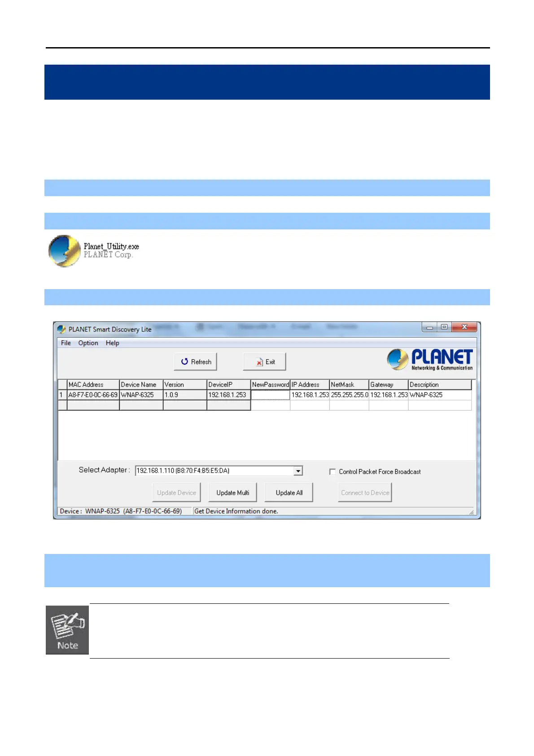Click the status bar Device: WNAP-6325 entry

(x=121, y=511)
